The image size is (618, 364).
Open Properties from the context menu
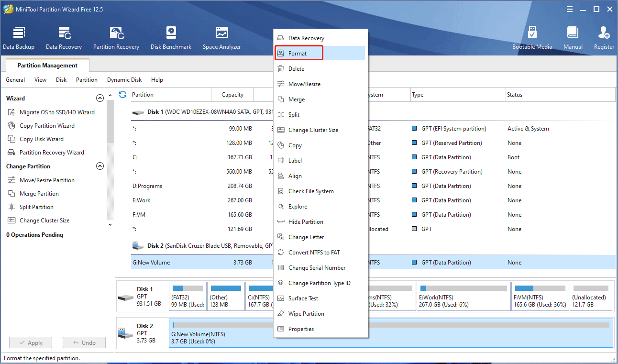pyautogui.click(x=320, y=329)
